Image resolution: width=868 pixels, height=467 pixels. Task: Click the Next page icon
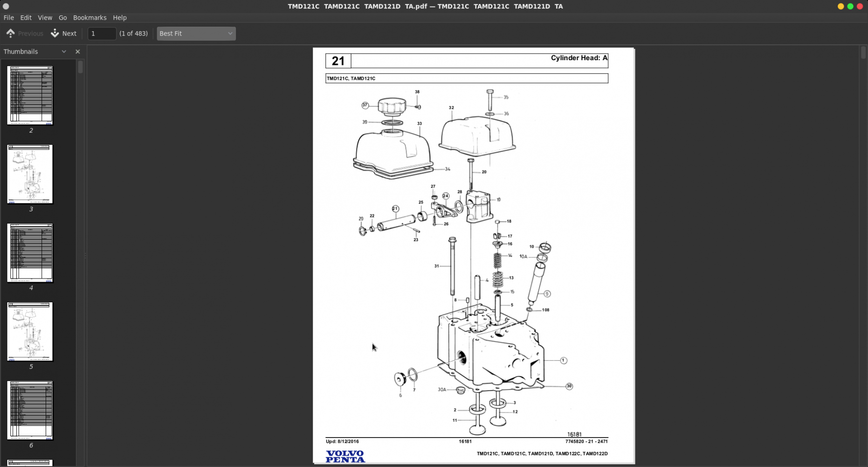coord(55,33)
